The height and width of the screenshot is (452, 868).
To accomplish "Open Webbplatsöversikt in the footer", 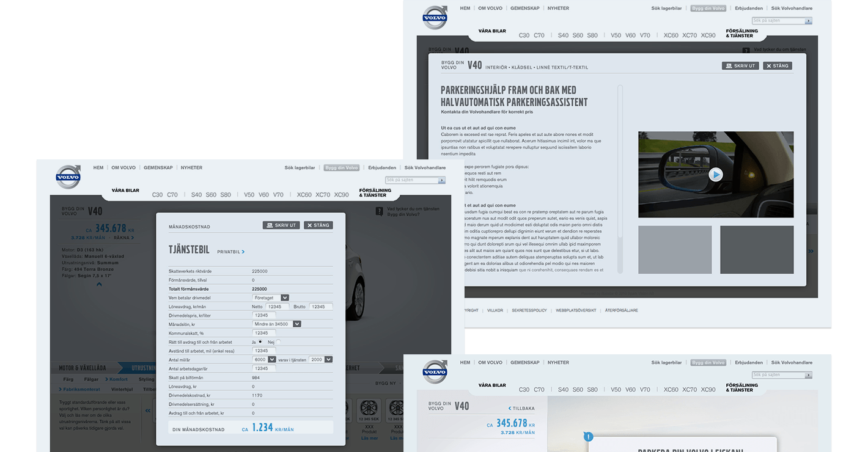I will coord(576,310).
